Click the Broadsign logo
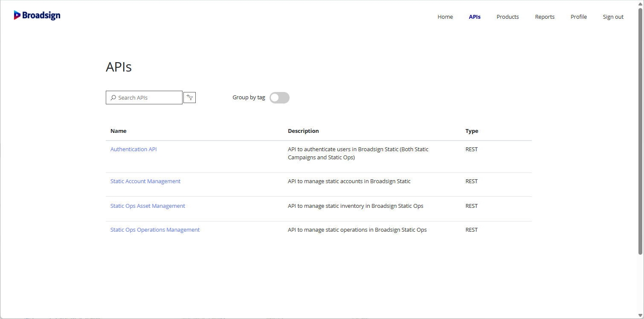644x319 pixels. (x=37, y=15)
